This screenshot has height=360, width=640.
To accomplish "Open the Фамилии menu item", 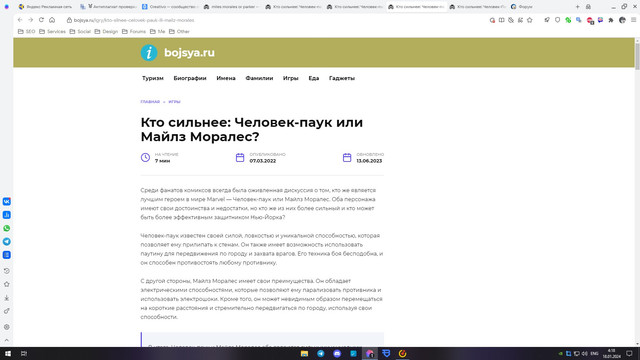I will tap(259, 78).
